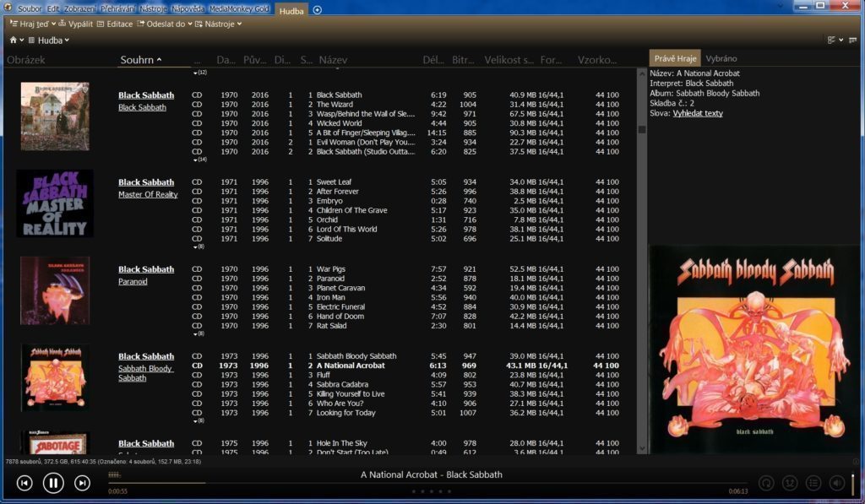Viewport: 865px width, 504px height.
Task: Go back to the previous track
Action: (24, 483)
